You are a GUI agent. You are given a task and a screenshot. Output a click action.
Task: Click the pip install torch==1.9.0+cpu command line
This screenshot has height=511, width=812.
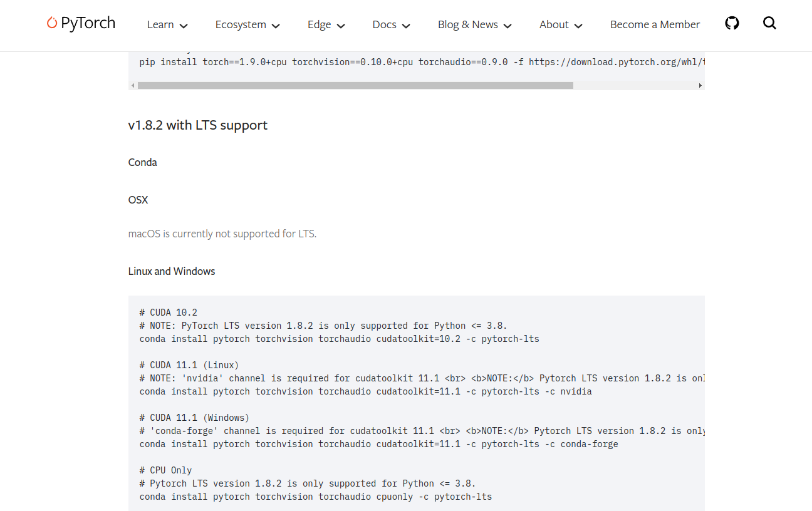[422, 61]
